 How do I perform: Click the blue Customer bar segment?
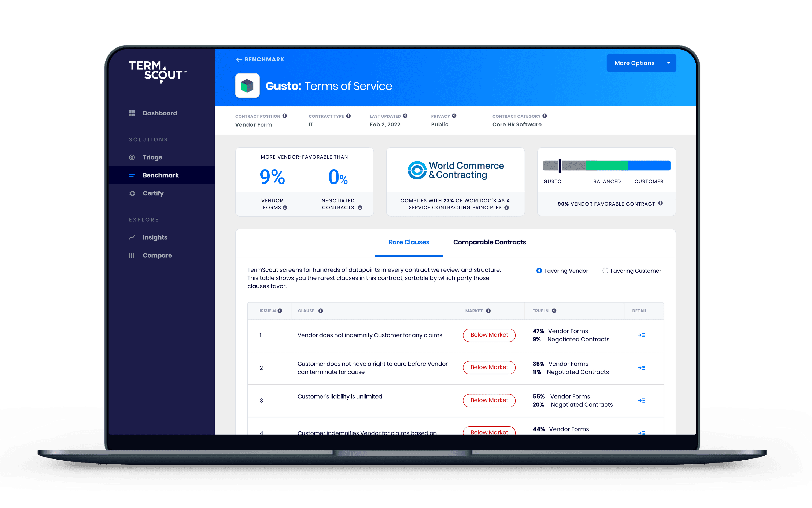[x=649, y=166]
